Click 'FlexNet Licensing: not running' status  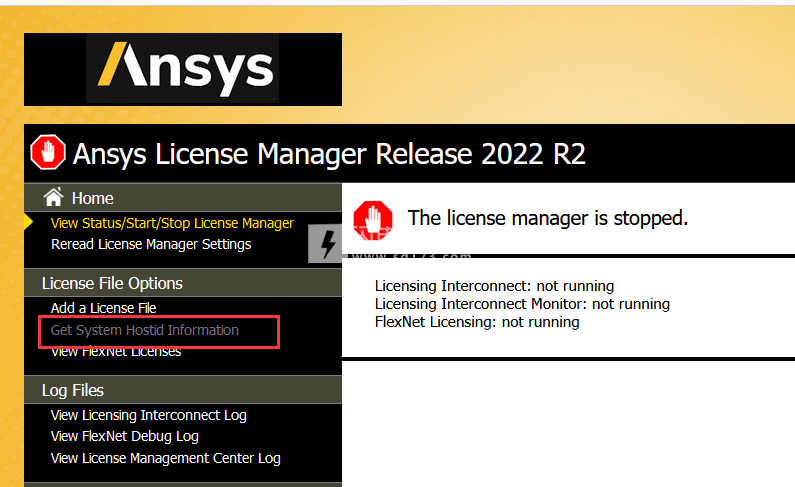coord(477,322)
